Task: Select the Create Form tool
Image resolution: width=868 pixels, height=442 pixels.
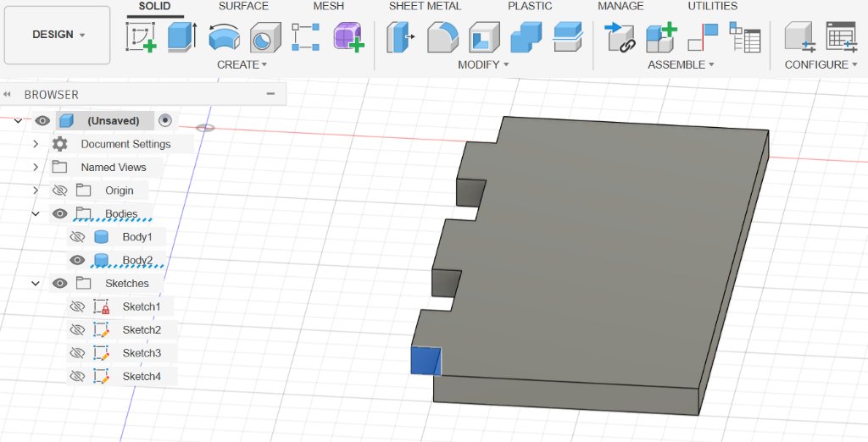Action: 348,37
